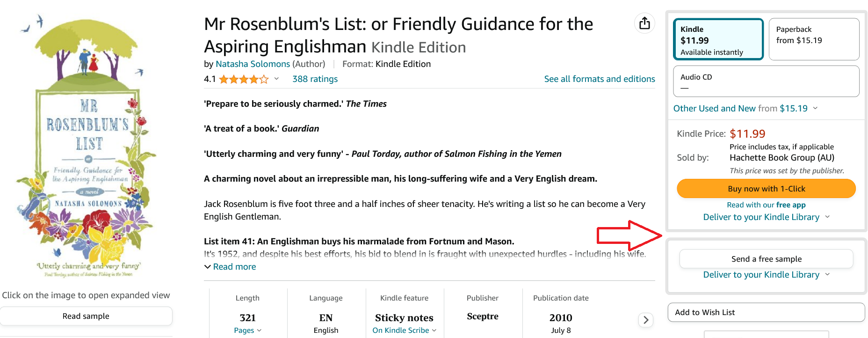Open the star rating breakdown
The width and height of the screenshot is (868, 338).
pos(276,79)
